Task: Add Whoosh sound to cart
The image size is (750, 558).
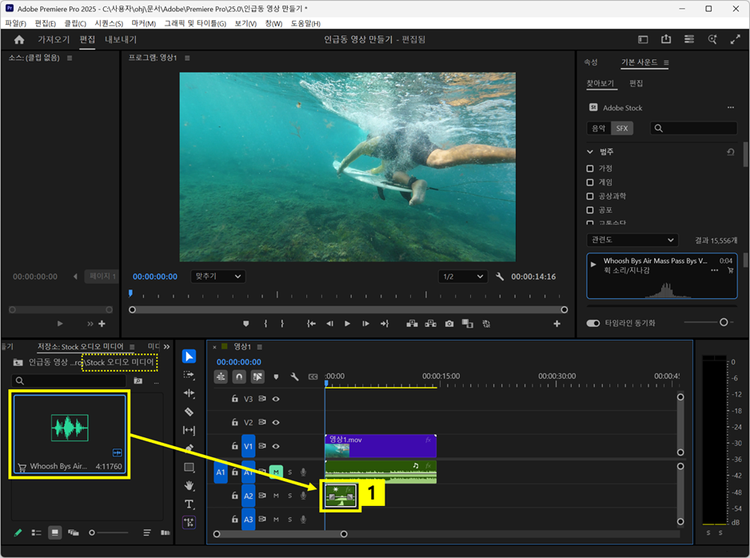Action: tap(729, 270)
